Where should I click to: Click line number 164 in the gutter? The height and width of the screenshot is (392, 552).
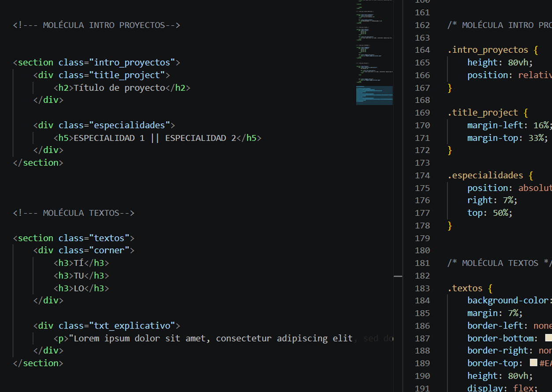pyautogui.click(x=422, y=50)
